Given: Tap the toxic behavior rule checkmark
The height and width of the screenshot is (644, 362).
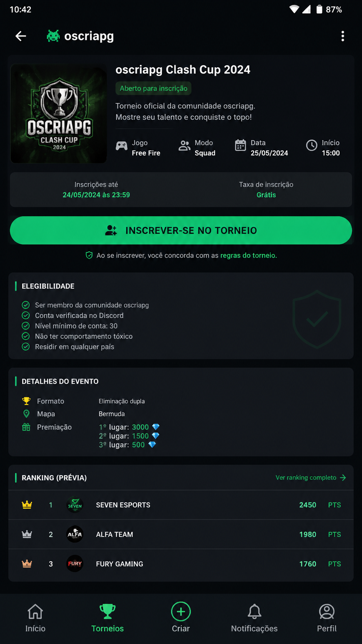Looking at the screenshot, I should click(26, 336).
